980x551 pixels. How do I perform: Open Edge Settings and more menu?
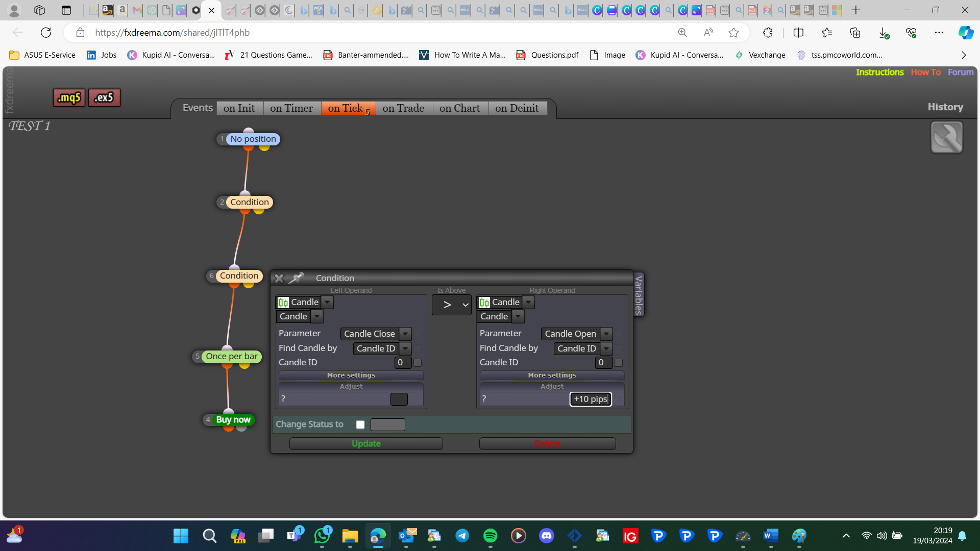939,33
